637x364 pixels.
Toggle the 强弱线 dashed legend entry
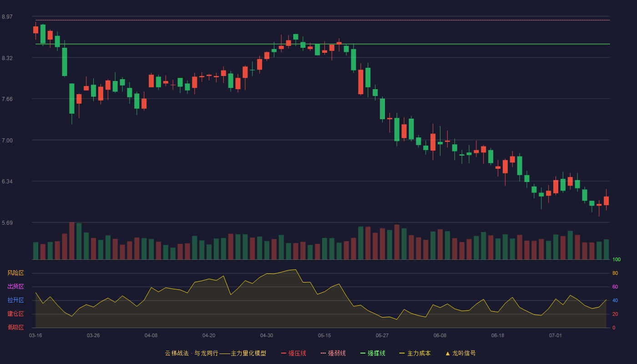pyautogui.click(x=333, y=353)
